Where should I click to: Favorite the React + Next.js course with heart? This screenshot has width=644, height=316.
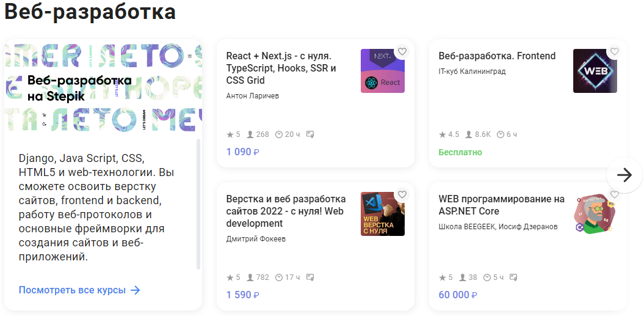pyautogui.click(x=402, y=51)
